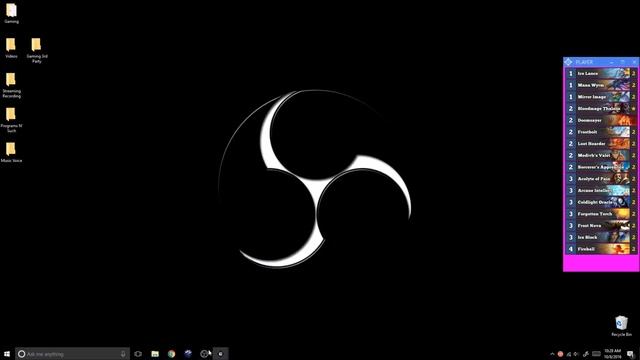Select the Frostbolt card row
This screenshot has width=640, height=360.
pyautogui.click(x=601, y=132)
